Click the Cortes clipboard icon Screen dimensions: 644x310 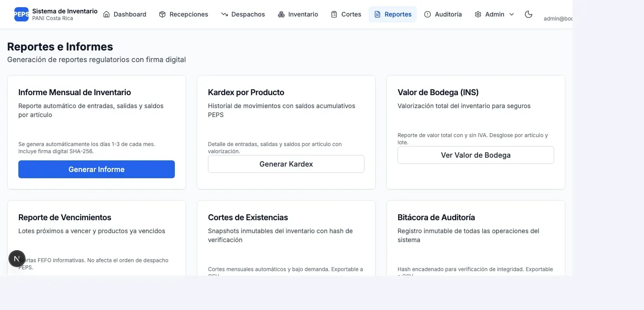pyautogui.click(x=334, y=14)
